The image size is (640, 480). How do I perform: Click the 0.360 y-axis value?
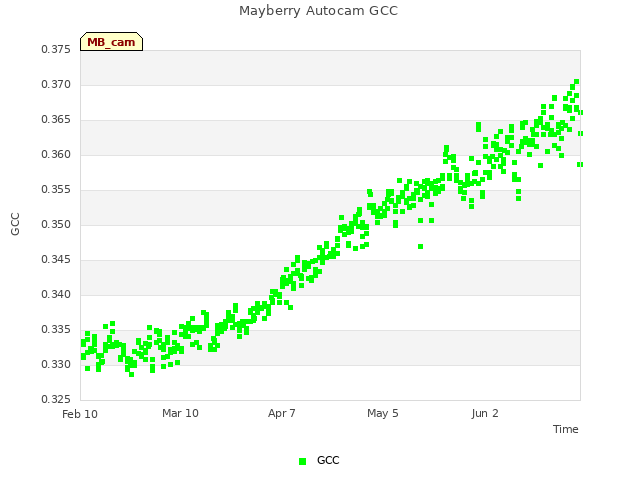pyautogui.click(x=56, y=155)
